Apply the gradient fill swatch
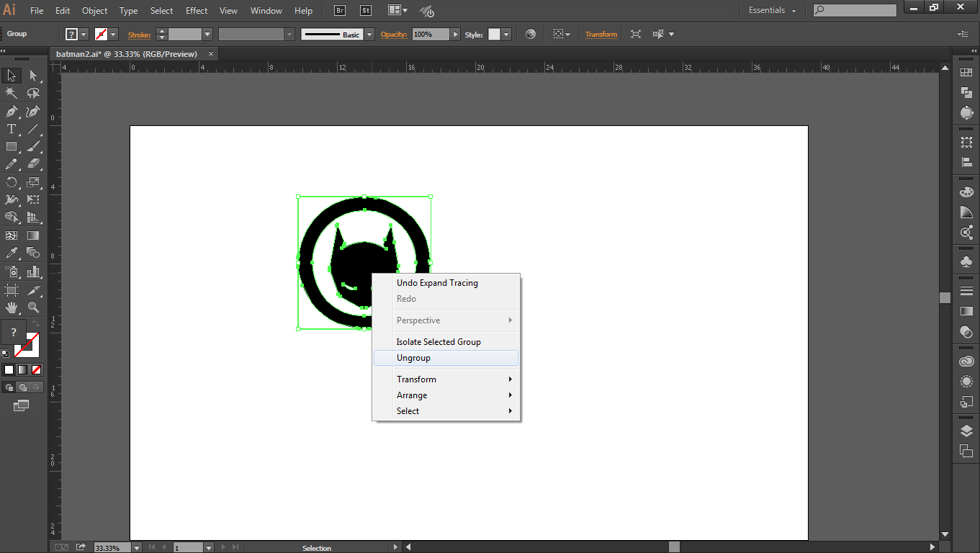The width and height of the screenshot is (980, 553). click(22, 369)
